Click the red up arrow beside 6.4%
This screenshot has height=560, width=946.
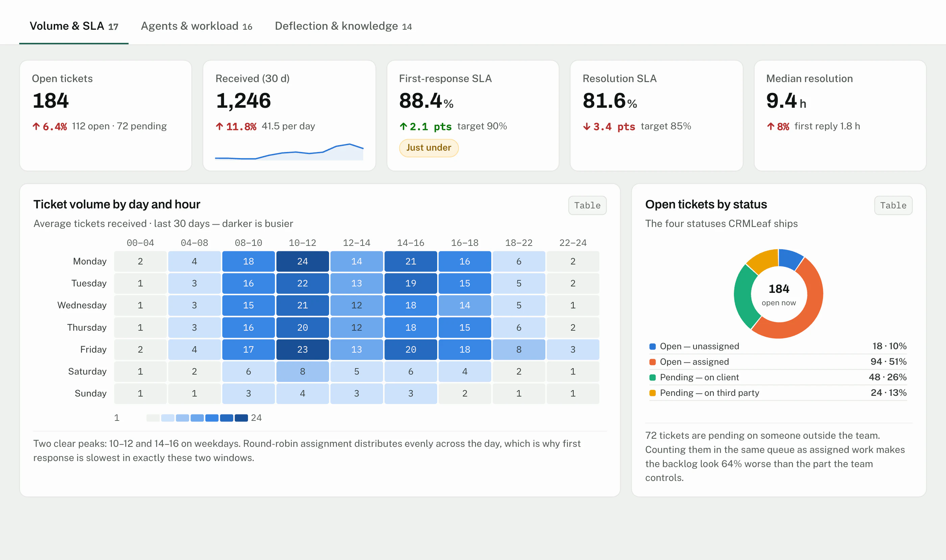36,126
